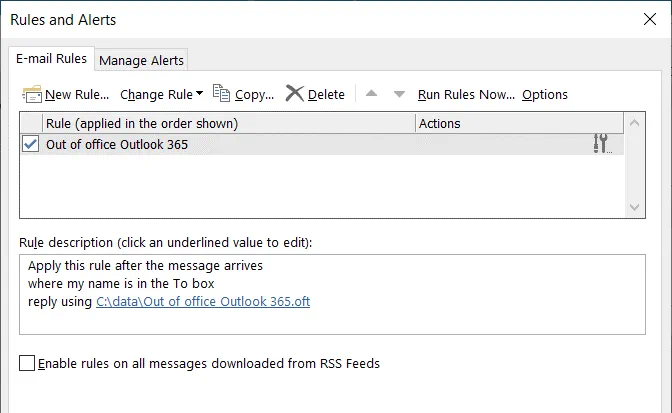Click the Delete X icon
Image resolution: width=672 pixels, height=413 pixels.
click(294, 94)
